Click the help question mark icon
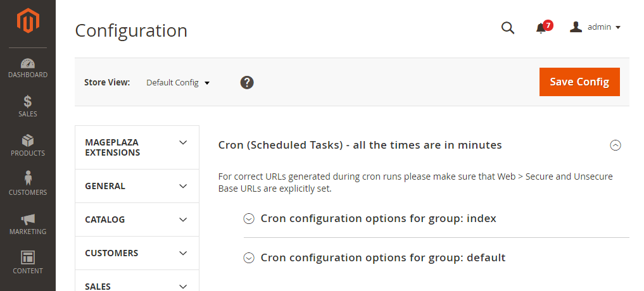644x291 pixels. point(247,82)
